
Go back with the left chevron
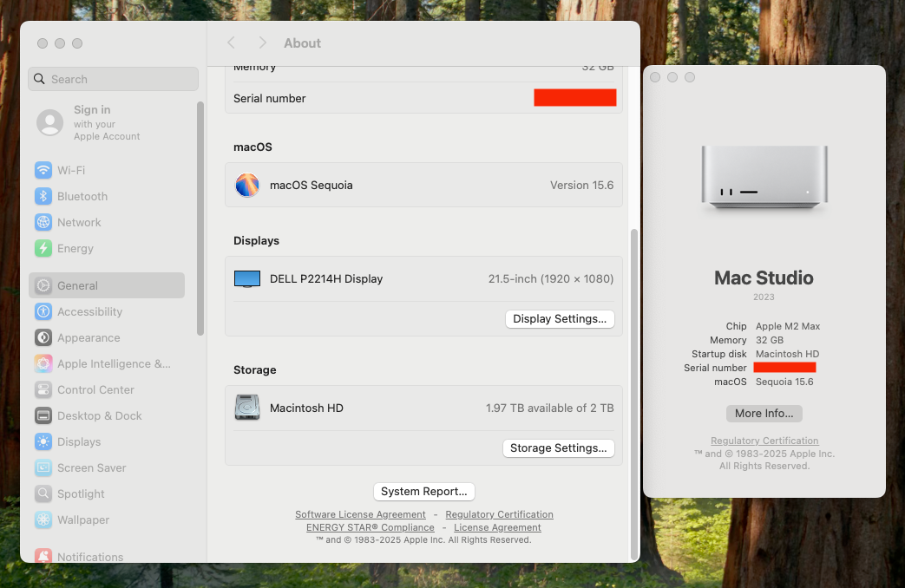tap(231, 42)
